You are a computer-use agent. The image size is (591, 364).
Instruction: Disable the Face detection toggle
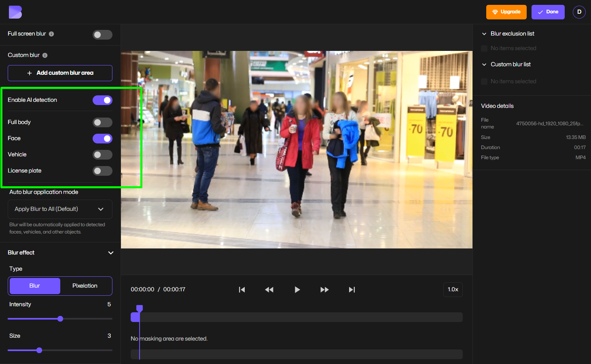pos(102,138)
